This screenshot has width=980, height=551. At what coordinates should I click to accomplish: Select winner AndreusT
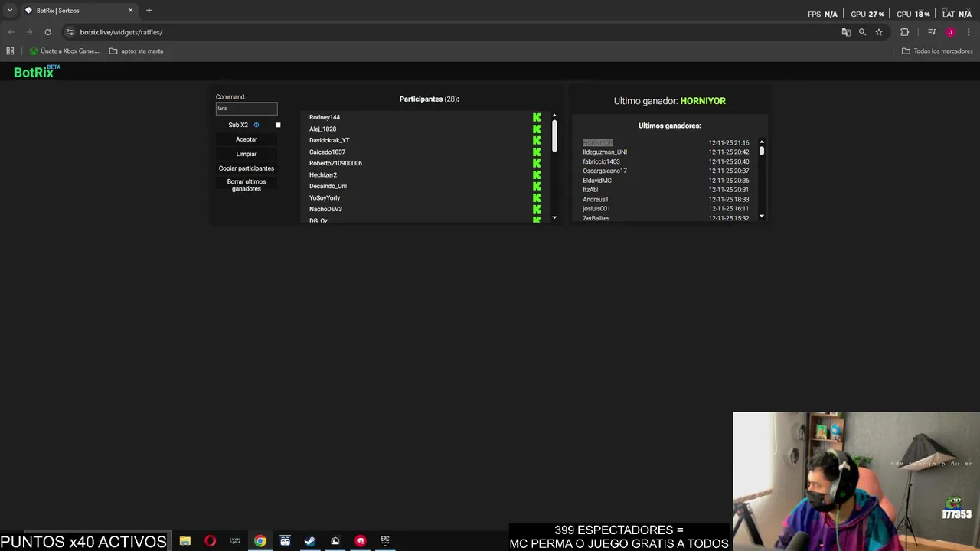pyautogui.click(x=596, y=199)
